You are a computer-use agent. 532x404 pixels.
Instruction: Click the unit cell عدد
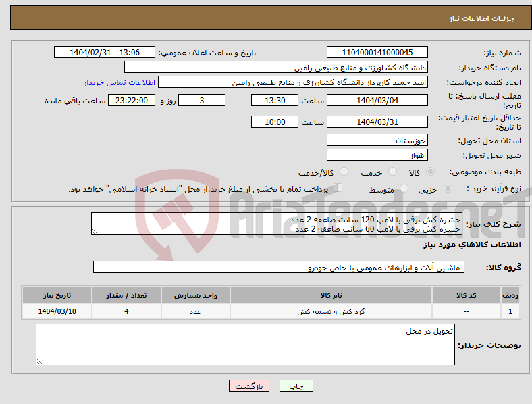[196, 311]
